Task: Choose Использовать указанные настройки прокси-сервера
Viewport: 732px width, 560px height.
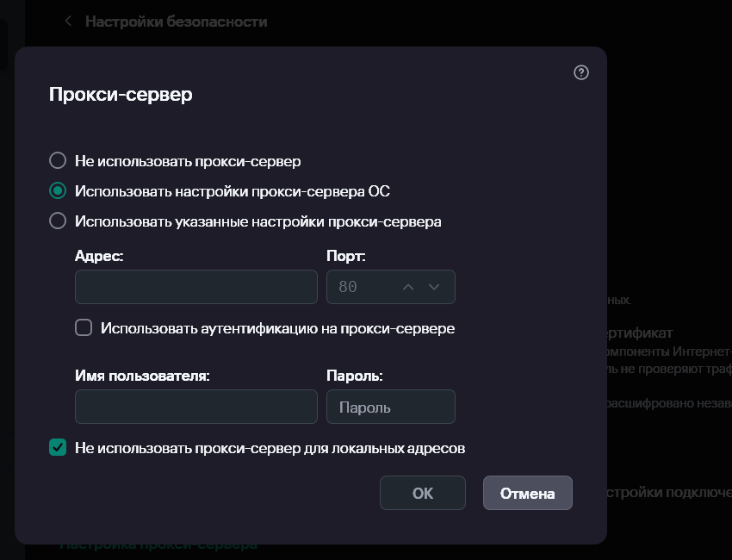Action: [x=58, y=221]
